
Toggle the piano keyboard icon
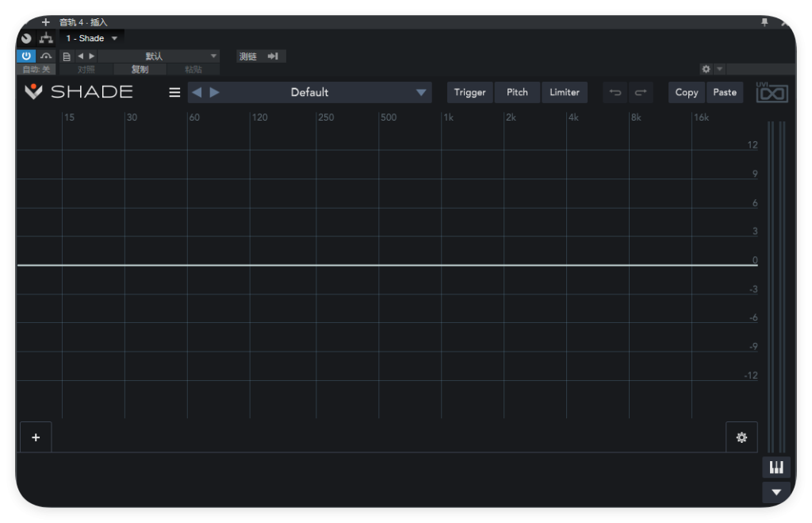click(776, 467)
